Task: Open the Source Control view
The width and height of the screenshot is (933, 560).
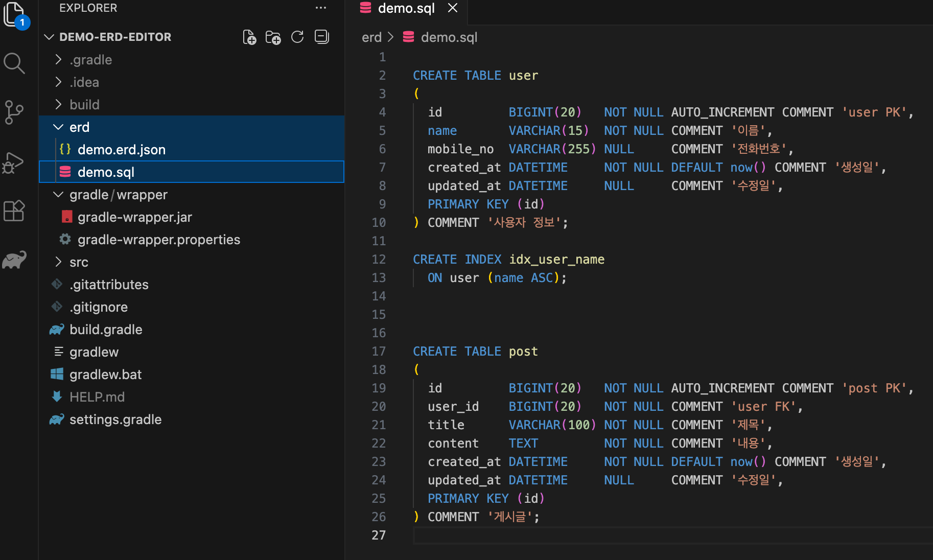Action: point(14,112)
